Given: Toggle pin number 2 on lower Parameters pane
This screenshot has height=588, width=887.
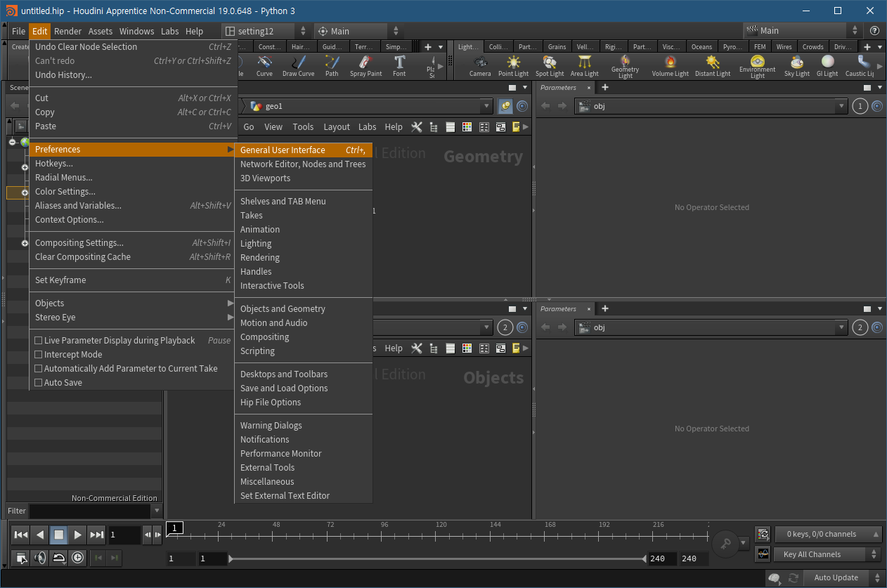Looking at the screenshot, I should pos(860,327).
